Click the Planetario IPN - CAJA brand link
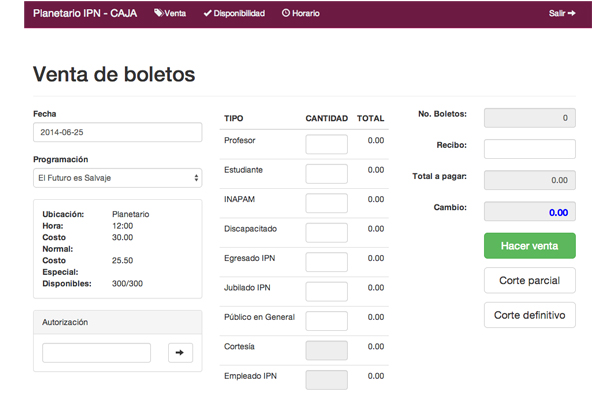Image resolution: width=612 pixels, height=403 pixels. (x=85, y=13)
